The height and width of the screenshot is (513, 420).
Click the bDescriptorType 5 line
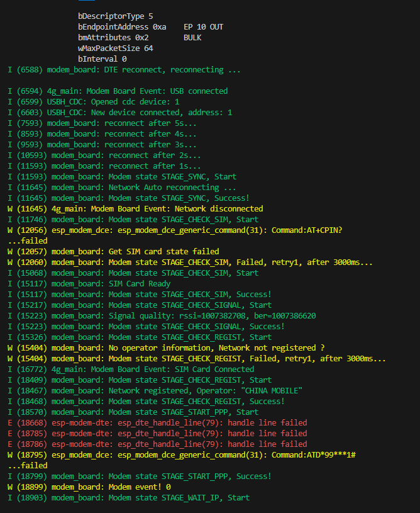coord(115,16)
